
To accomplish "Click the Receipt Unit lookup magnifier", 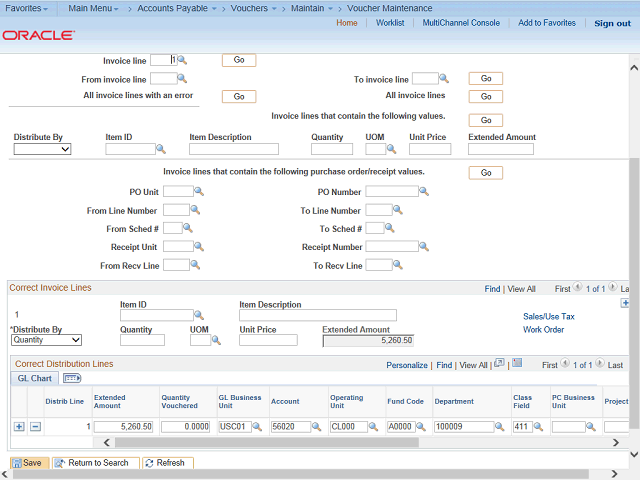I will coord(197,247).
